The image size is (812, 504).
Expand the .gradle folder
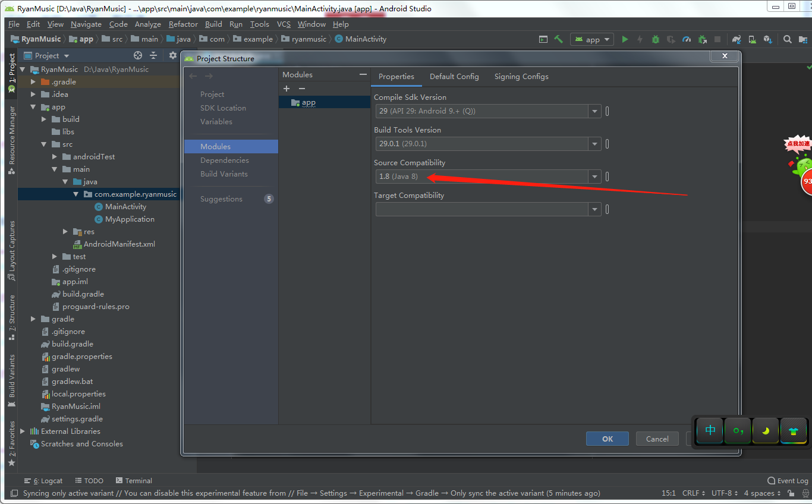33,82
